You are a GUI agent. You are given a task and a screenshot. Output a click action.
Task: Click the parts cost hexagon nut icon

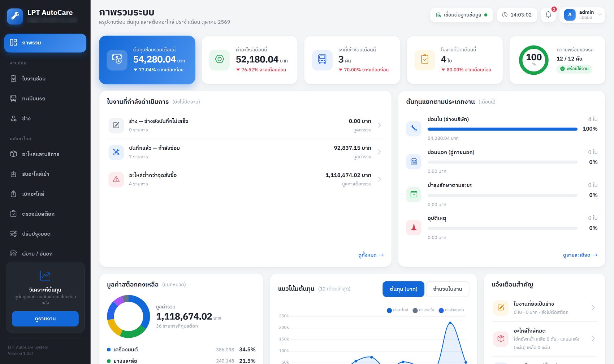tap(220, 60)
